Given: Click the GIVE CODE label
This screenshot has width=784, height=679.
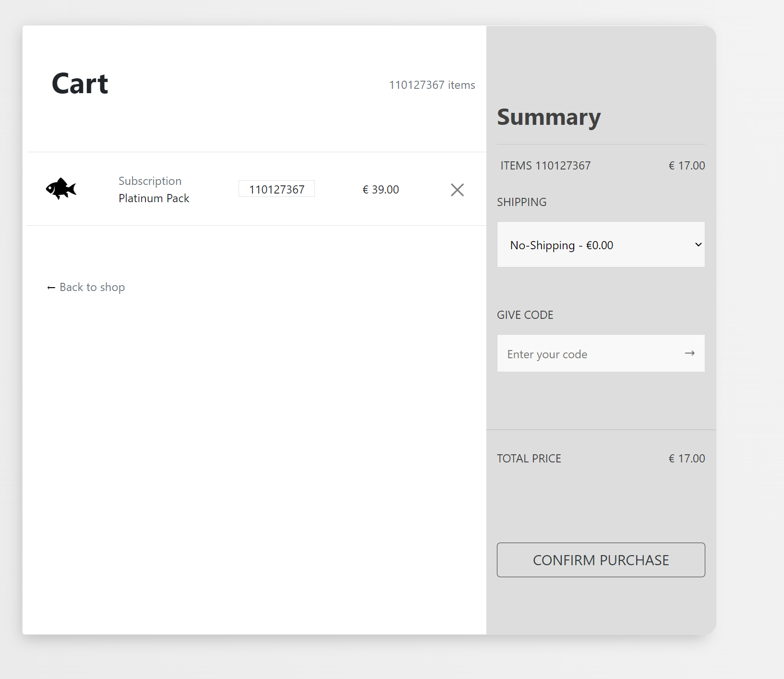Looking at the screenshot, I should [x=525, y=315].
